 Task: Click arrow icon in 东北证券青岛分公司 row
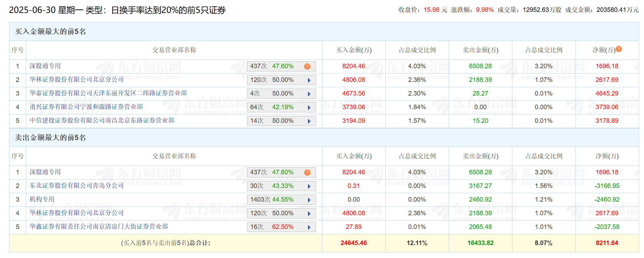pos(309,186)
